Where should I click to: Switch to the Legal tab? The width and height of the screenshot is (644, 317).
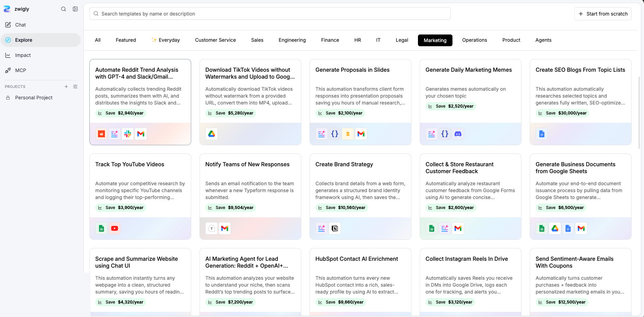point(402,40)
